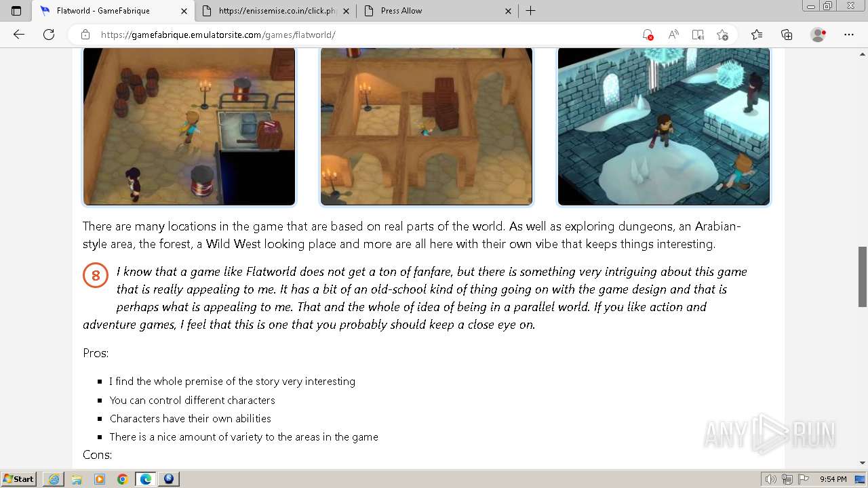Click the orange rating 8 badge

(x=96, y=276)
